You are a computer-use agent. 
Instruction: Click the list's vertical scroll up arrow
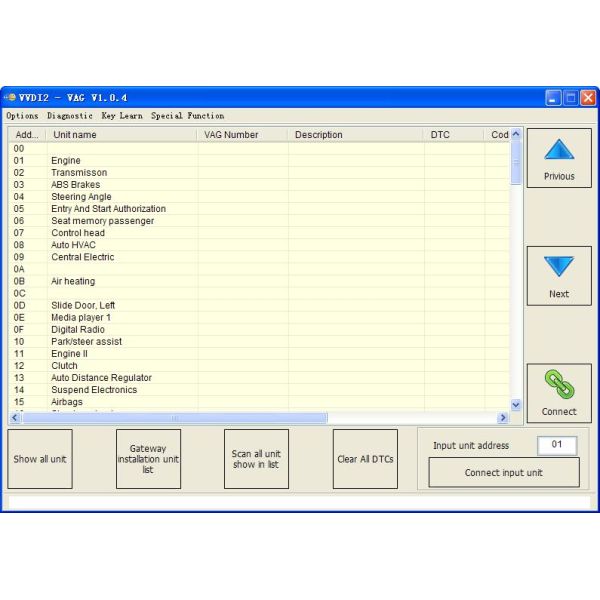coord(515,134)
